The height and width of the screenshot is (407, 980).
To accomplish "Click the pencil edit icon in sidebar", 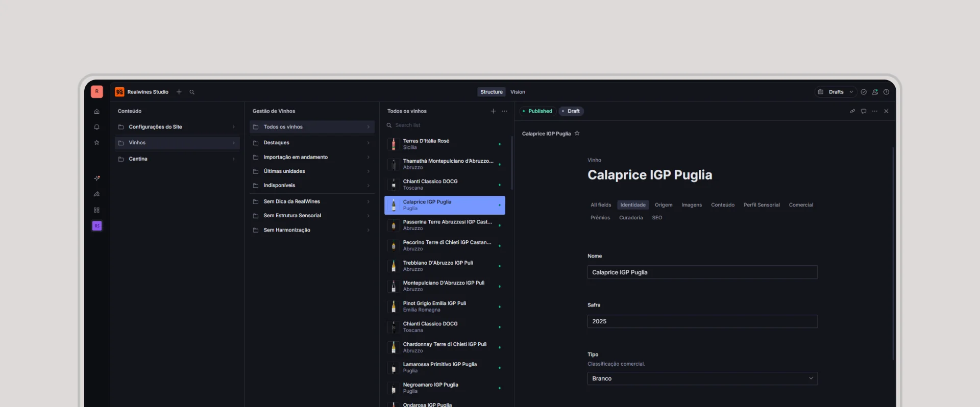I will click(x=96, y=194).
